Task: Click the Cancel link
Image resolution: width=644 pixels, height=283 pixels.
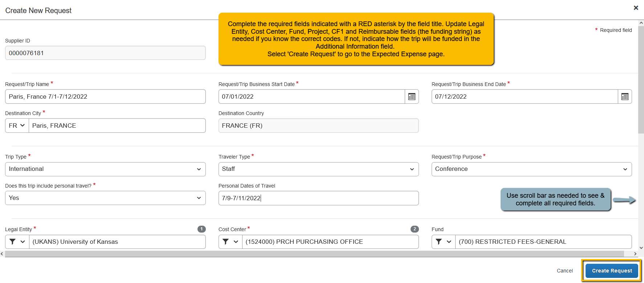Action: click(x=565, y=271)
